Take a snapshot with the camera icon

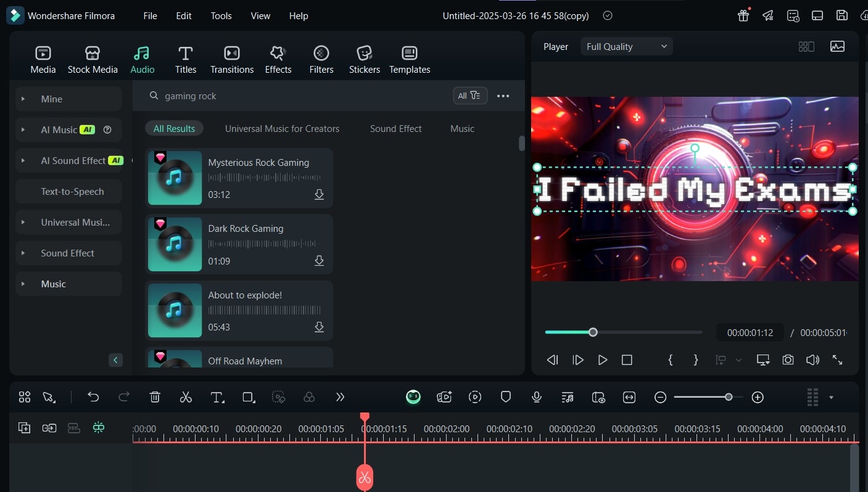[788, 360]
